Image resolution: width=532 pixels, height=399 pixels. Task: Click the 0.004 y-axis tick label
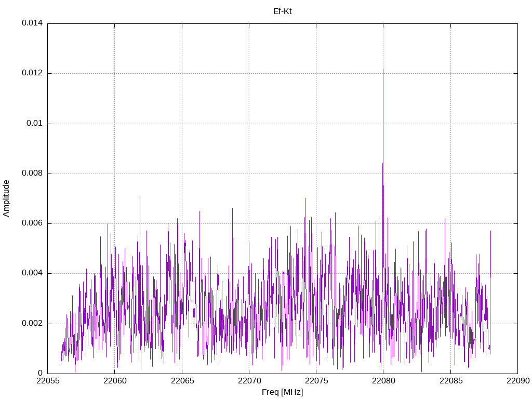pyautogui.click(x=32, y=273)
